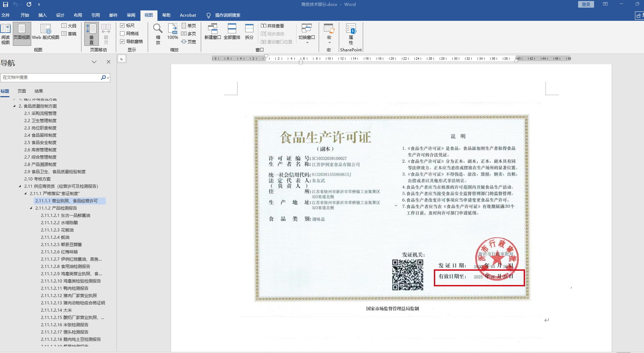644x353 pixels.
Task: Open the Zoom (缩放) magnifier dialog
Action: coord(158,34)
